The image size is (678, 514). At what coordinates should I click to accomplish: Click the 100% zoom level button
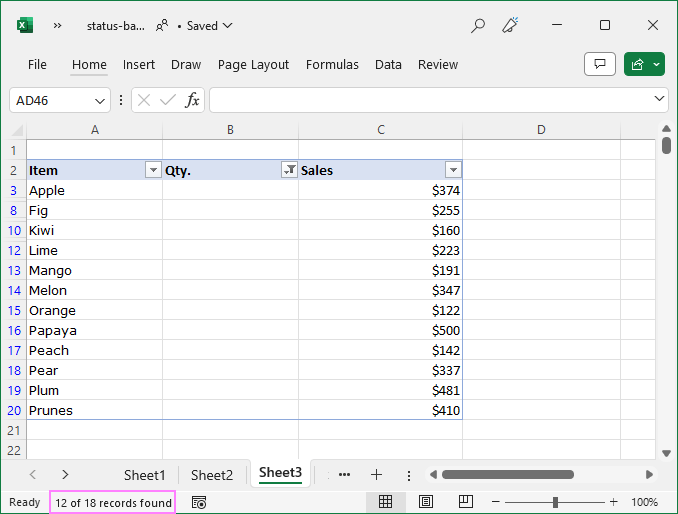pyautogui.click(x=644, y=502)
